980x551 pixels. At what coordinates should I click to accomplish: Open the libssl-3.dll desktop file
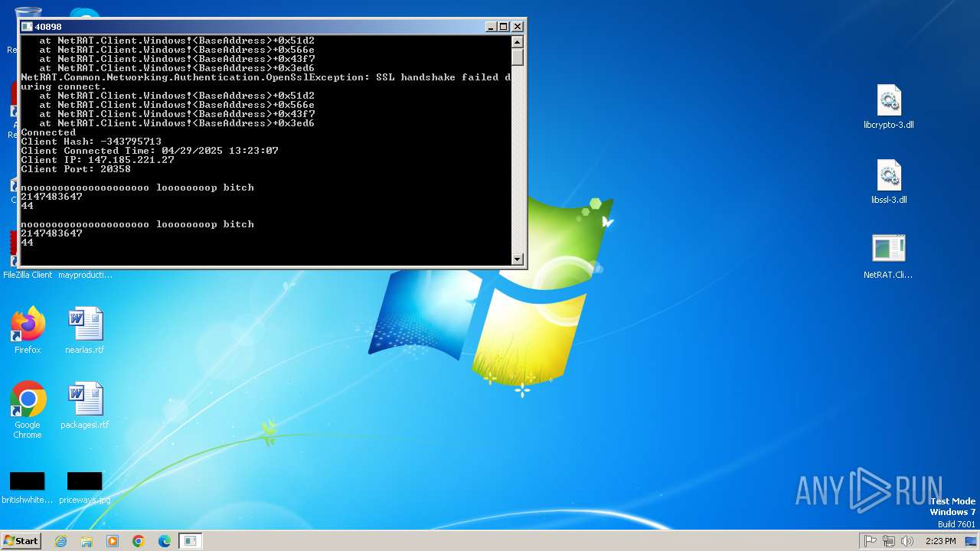point(888,182)
